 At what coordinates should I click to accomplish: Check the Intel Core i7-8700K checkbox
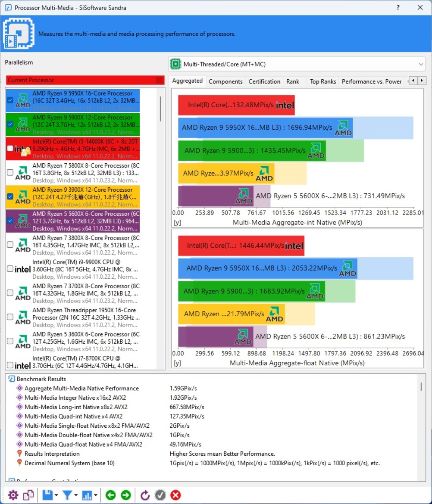coord(10,365)
